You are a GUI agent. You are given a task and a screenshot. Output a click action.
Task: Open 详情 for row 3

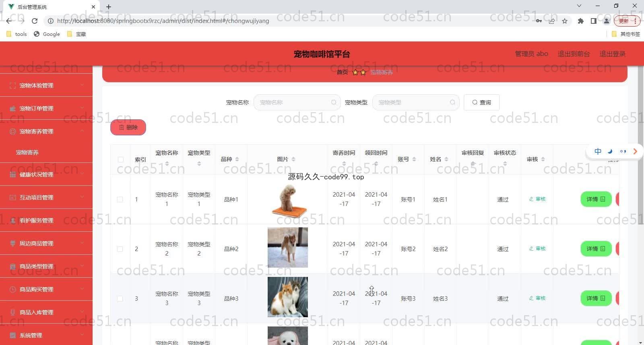point(596,298)
